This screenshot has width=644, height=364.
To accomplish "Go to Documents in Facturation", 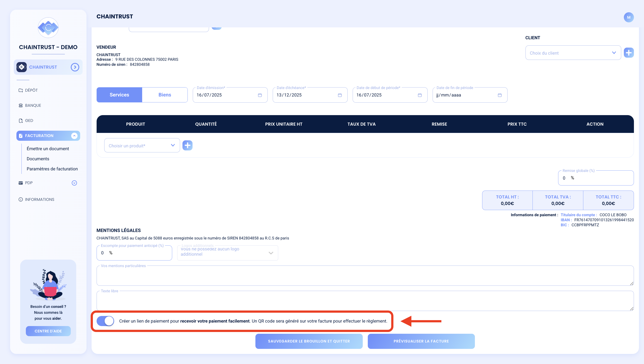I will tap(38, 159).
